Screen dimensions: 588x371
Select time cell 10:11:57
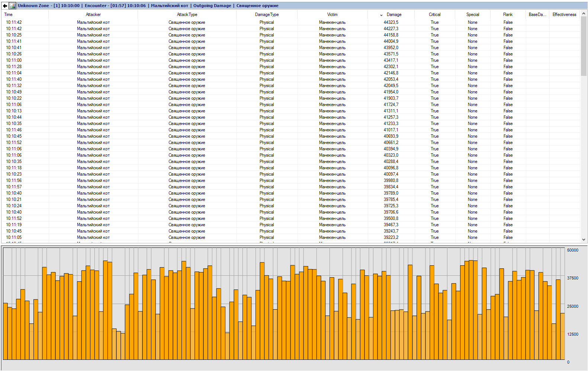click(x=14, y=187)
